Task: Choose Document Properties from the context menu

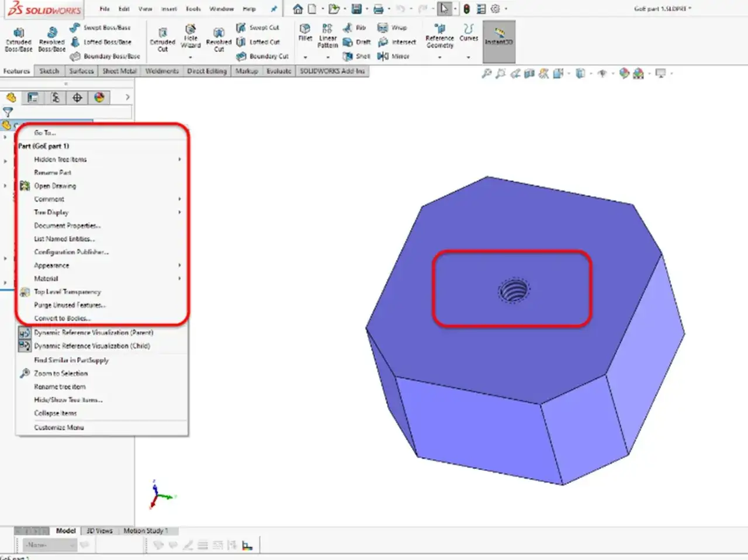Action: pyautogui.click(x=67, y=226)
